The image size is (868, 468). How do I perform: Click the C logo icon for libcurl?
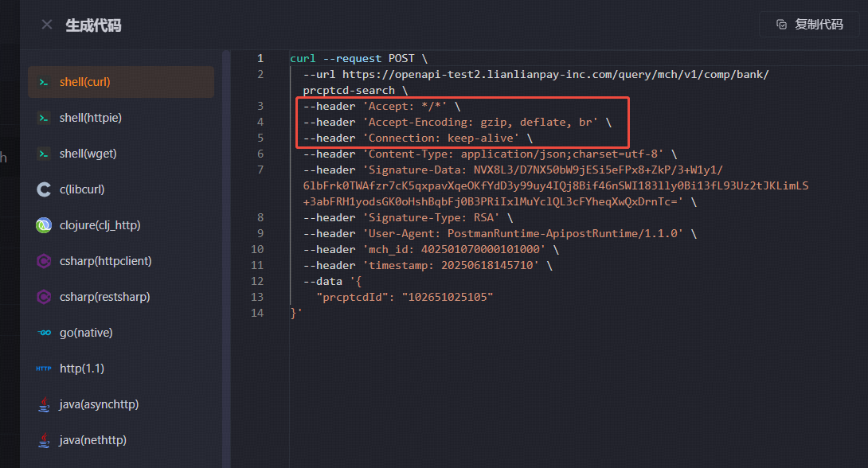pyautogui.click(x=44, y=189)
